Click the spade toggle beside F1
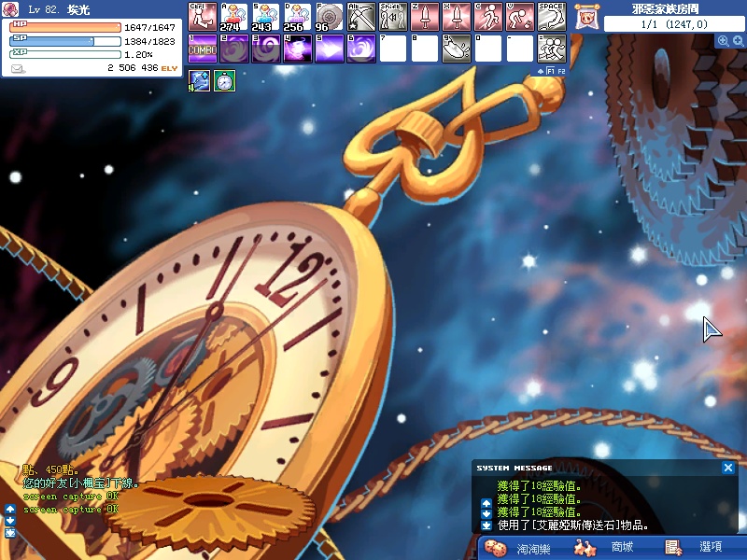 tap(541, 71)
